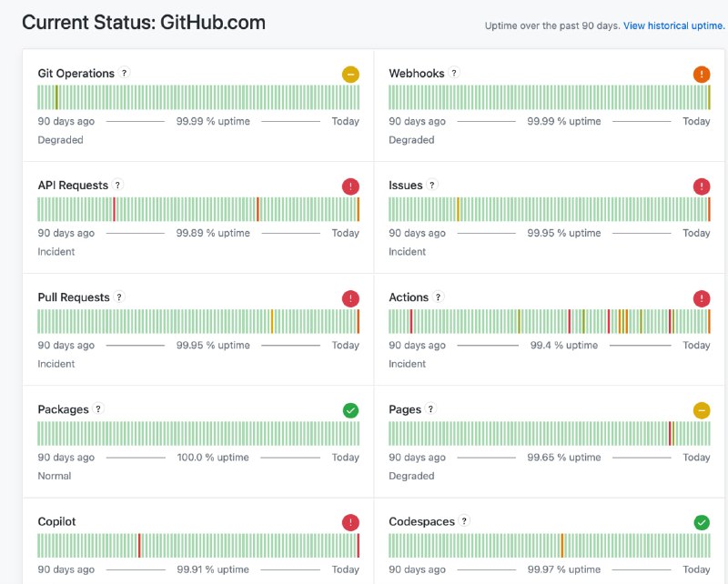This screenshot has width=728, height=584.
Task: Click the Codespaces component title
Action: coord(421,521)
